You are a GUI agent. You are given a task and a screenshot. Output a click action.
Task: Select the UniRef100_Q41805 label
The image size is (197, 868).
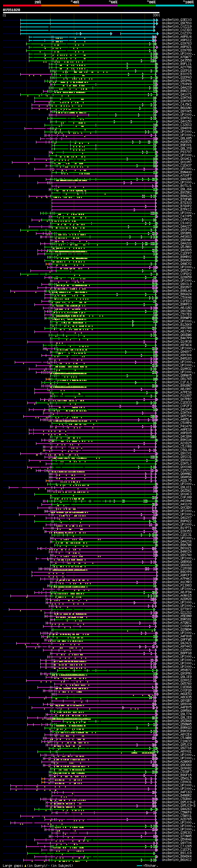point(177,250)
